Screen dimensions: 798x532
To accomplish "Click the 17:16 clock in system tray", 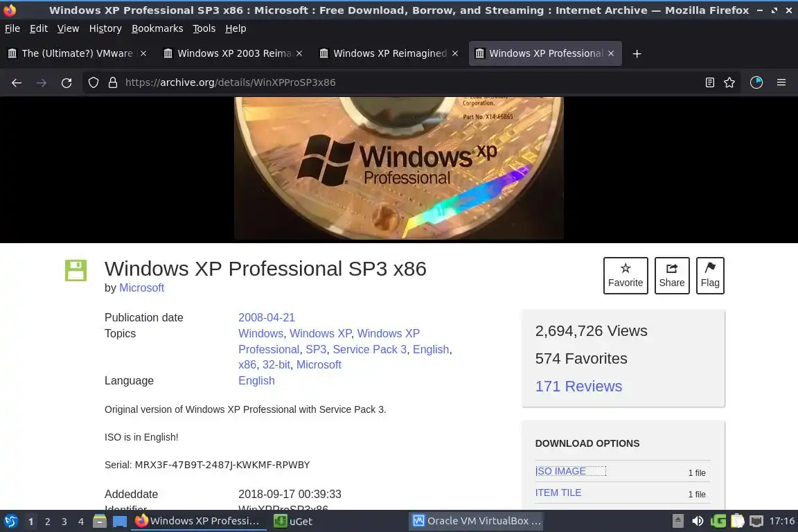I will 781,522.
